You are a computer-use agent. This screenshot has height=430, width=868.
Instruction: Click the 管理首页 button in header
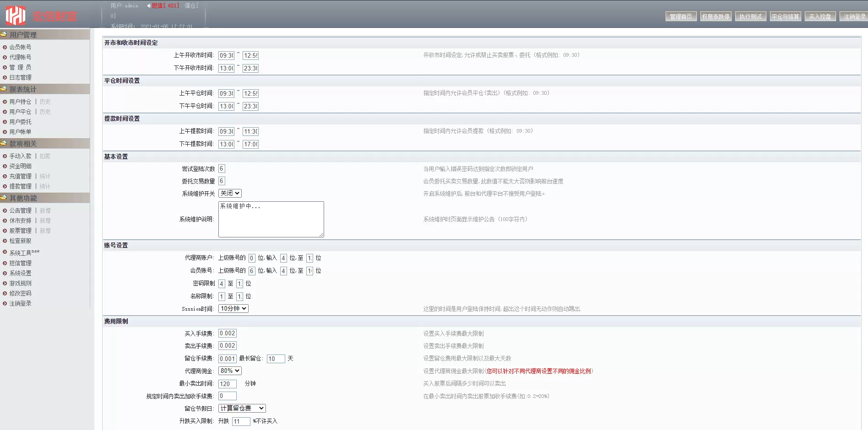coord(681,16)
